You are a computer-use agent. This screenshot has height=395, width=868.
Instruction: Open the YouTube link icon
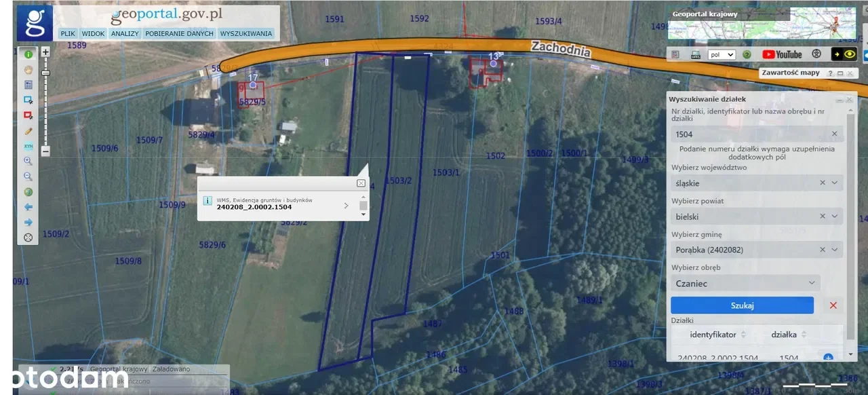coord(782,54)
